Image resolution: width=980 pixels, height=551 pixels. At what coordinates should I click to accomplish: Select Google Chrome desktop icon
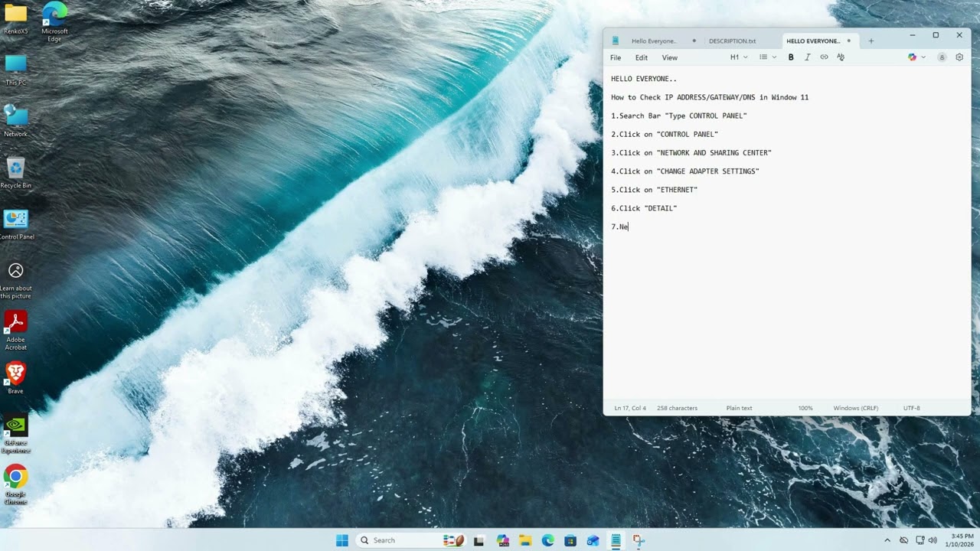pyautogui.click(x=15, y=485)
